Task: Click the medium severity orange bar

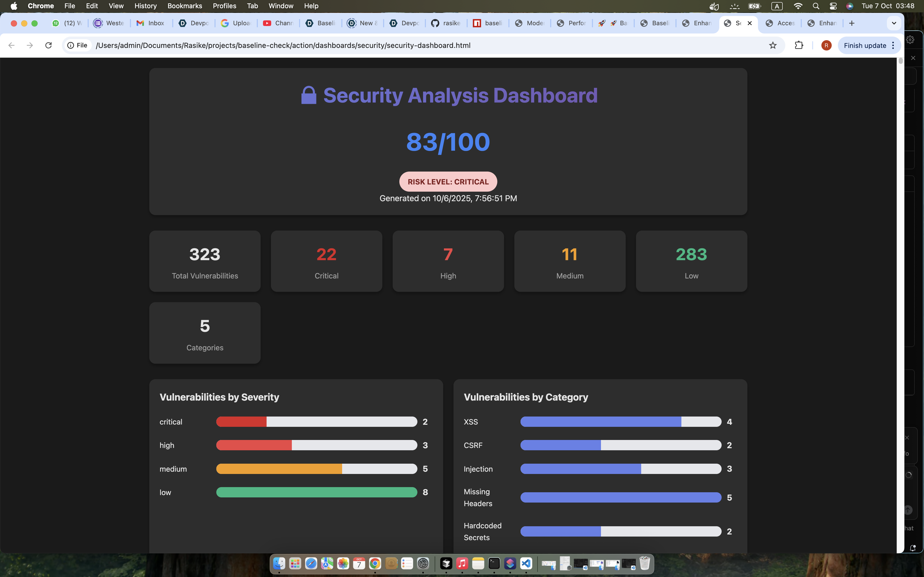Action: [x=279, y=469]
